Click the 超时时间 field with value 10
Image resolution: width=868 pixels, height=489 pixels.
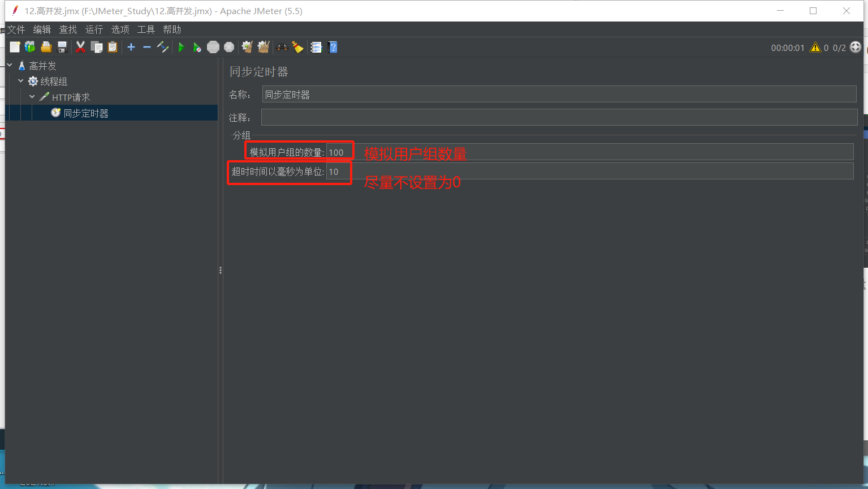590,171
